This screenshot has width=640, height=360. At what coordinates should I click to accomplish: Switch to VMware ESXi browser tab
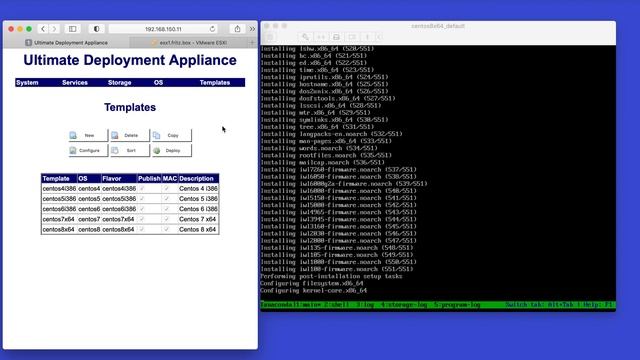189,42
